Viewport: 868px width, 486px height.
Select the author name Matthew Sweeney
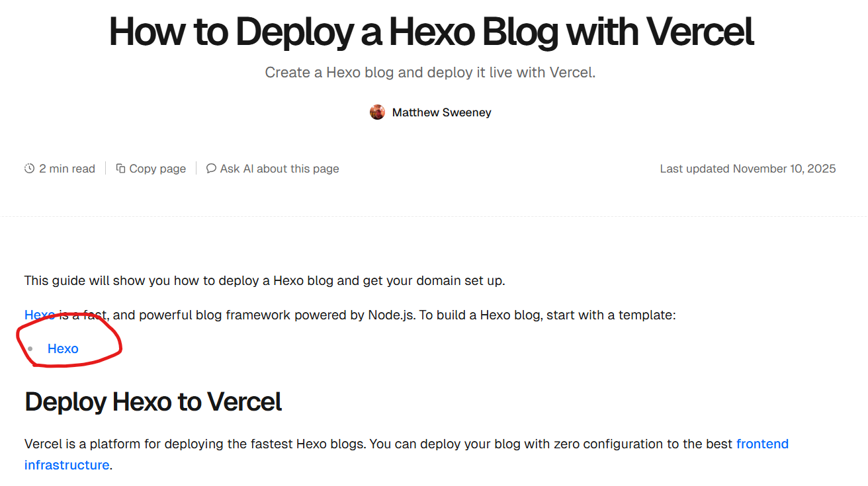coord(441,112)
